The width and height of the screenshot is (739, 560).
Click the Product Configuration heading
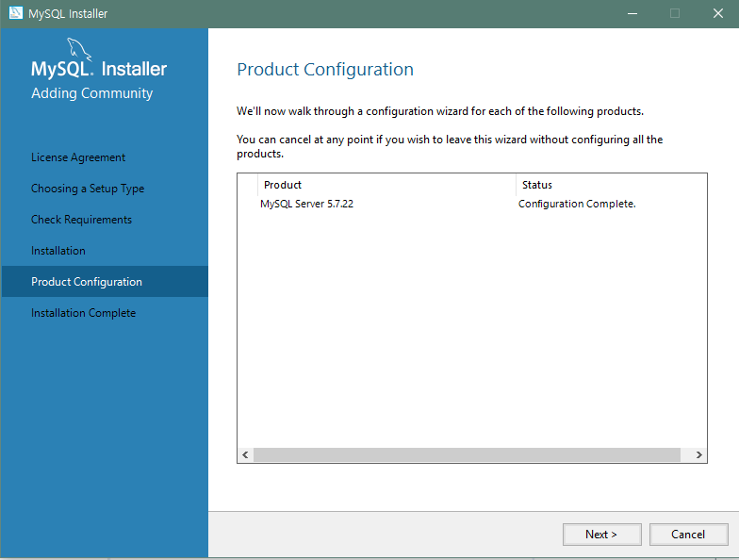point(325,70)
